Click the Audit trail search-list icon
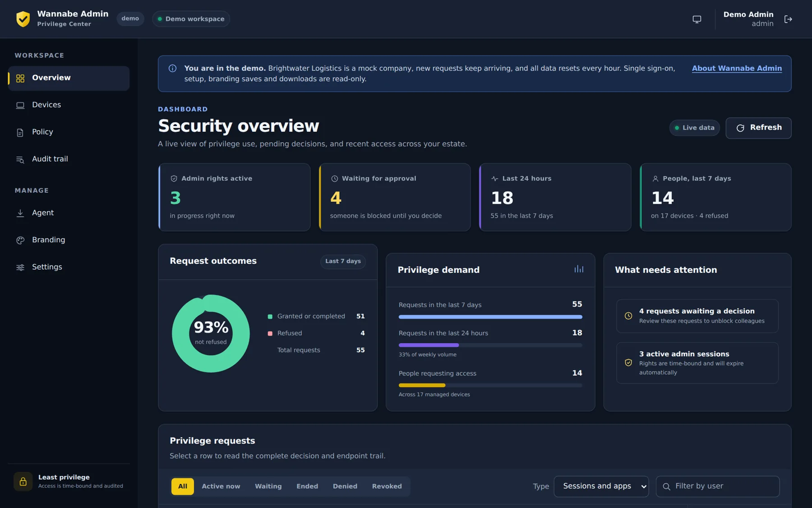The height and width of the screenshot is (508, 812). (20, 159)
